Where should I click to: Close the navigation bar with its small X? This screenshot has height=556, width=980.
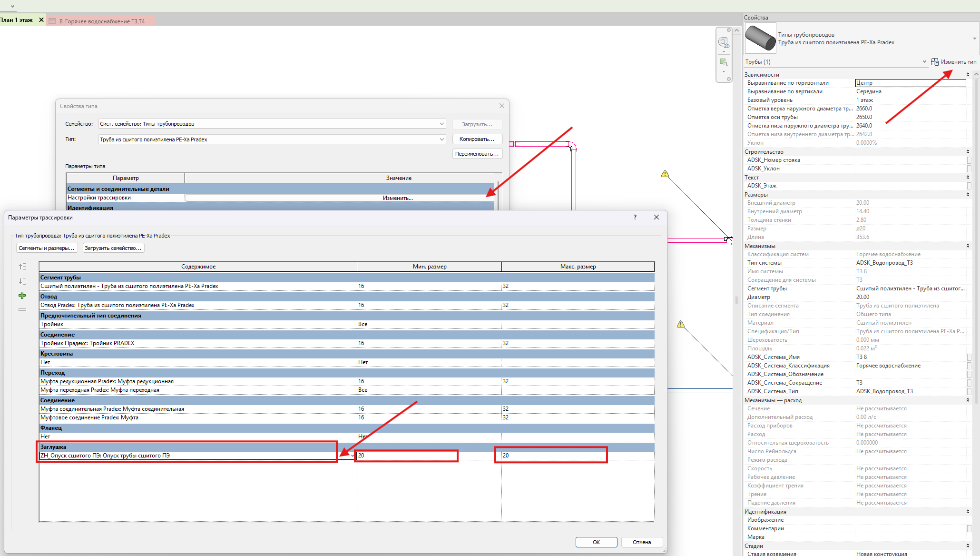(x=729, y=30)
